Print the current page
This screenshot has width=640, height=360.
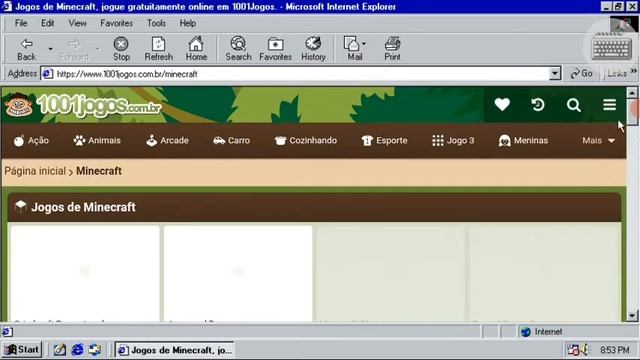[x=392, y=49]
